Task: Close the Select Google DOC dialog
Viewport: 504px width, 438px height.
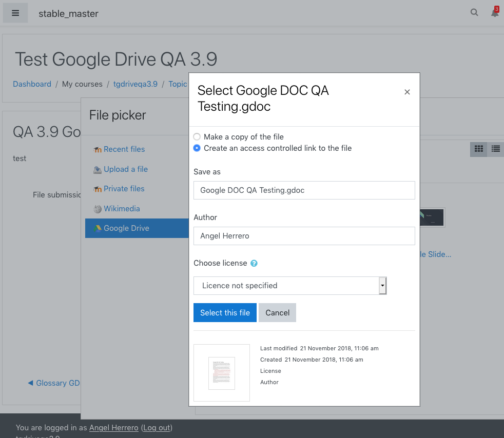Action: click(407, 92)
